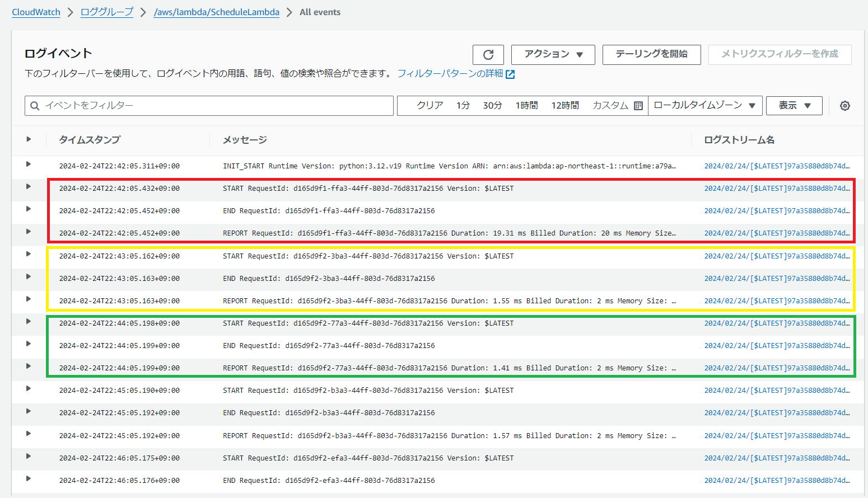
Task: Click the calendar icon beside カスタム
Action: click(638, 106)
